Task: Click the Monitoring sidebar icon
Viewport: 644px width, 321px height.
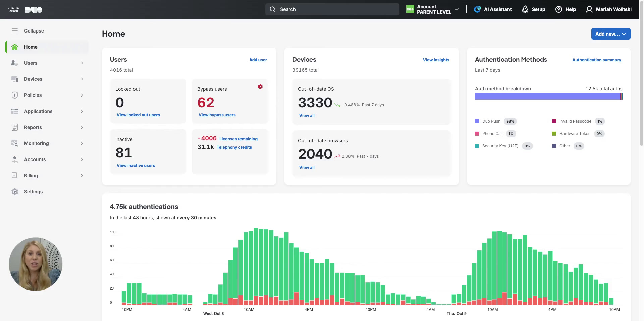Action: tap(15, 143)
